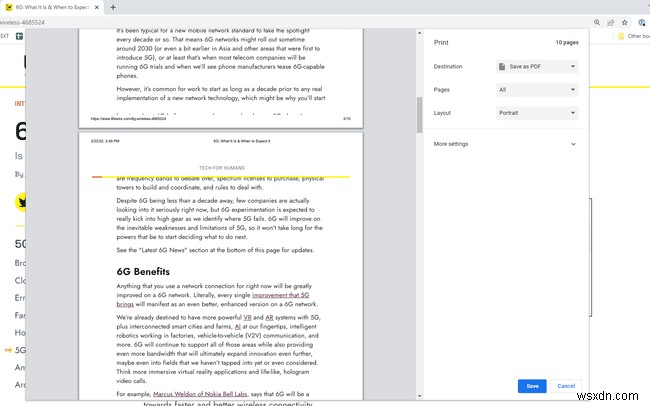Open the AR link in preview
The image size is (650, 406).
pyautogui.click(x=269, y=317)
